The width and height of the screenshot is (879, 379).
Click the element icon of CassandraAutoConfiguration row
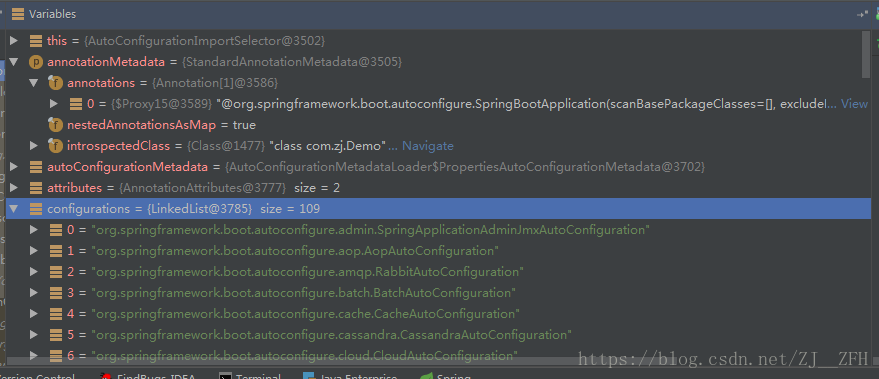coord(55,335)
